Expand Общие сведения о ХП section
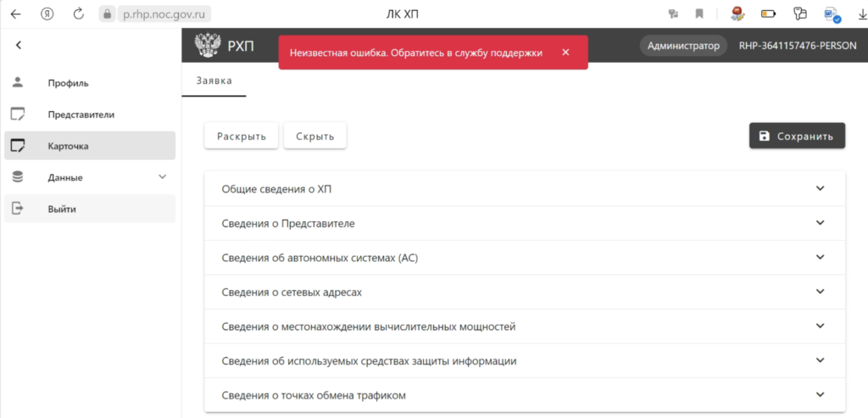Image resolution: width=868 pixels, height=418 pixels. [819, 188]
